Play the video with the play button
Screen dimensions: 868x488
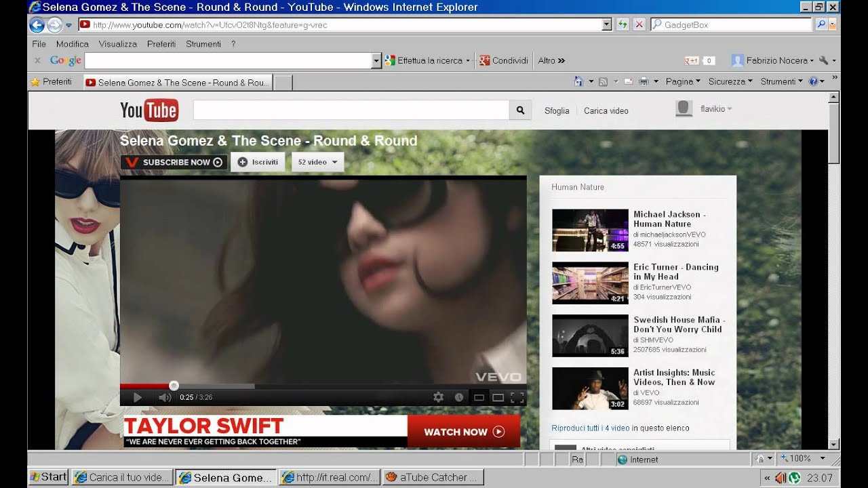[137, 397]
